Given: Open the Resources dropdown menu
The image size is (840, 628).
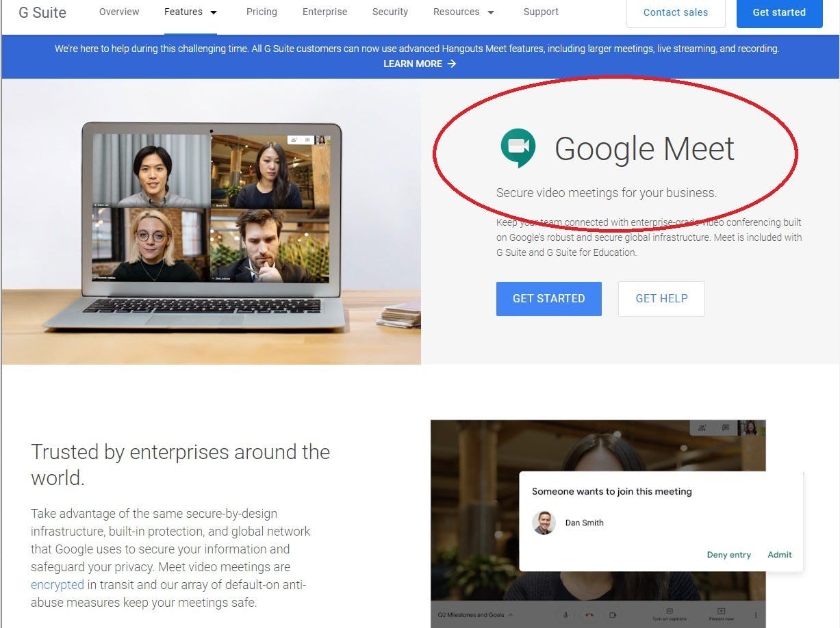Looking at the screenshot, I should click(463, 12).
